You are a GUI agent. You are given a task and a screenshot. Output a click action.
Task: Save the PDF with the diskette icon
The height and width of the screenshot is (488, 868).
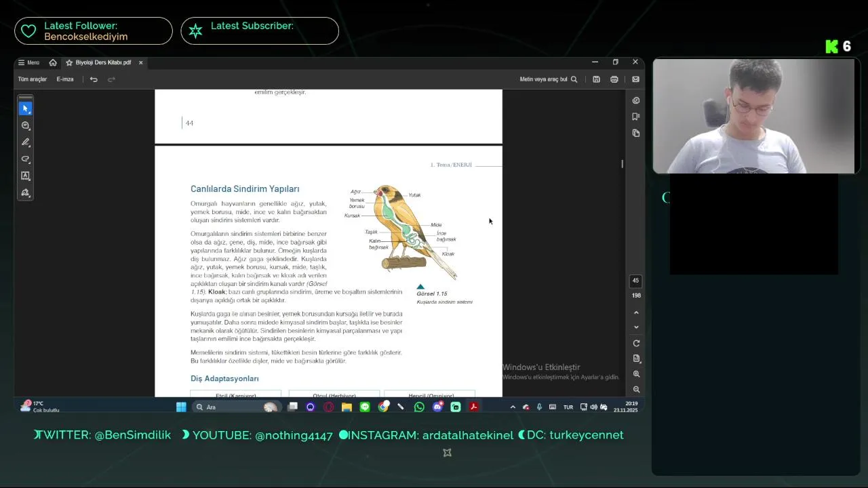tap(596, 79)
